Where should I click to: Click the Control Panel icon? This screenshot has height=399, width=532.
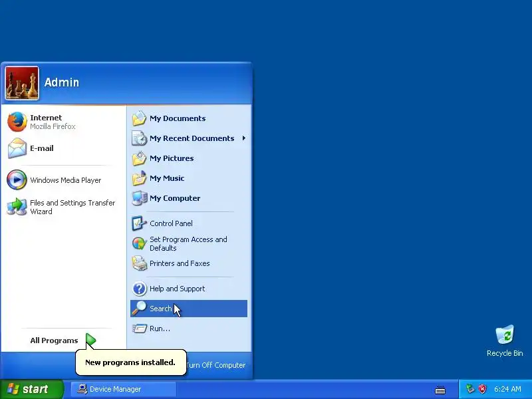(139, 223)
